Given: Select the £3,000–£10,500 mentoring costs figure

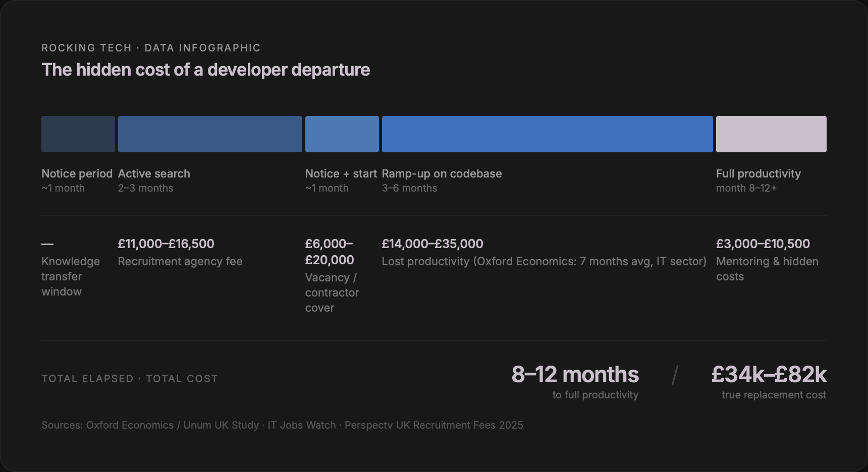Looking at the screenshot, I should click(763, 244).
